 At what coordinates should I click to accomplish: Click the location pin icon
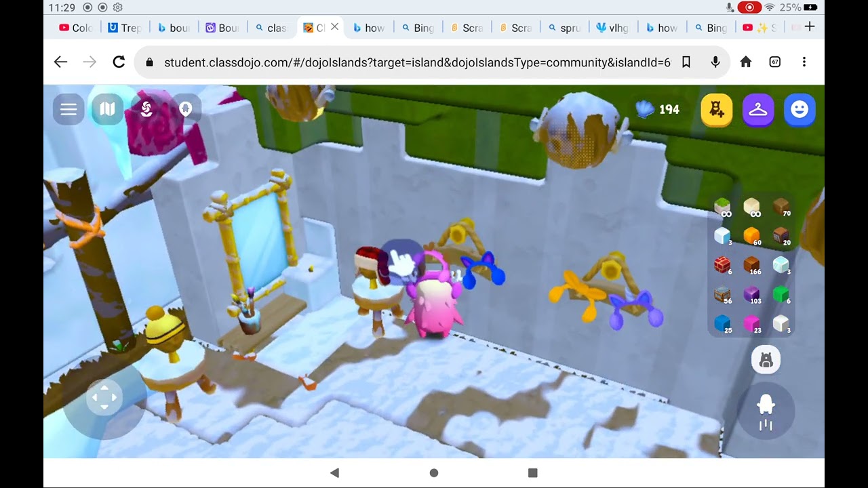185,109
